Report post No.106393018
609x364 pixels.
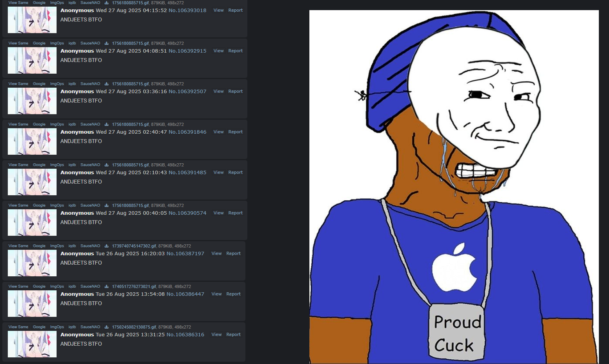pyautogui.click(x=235, y=11)
